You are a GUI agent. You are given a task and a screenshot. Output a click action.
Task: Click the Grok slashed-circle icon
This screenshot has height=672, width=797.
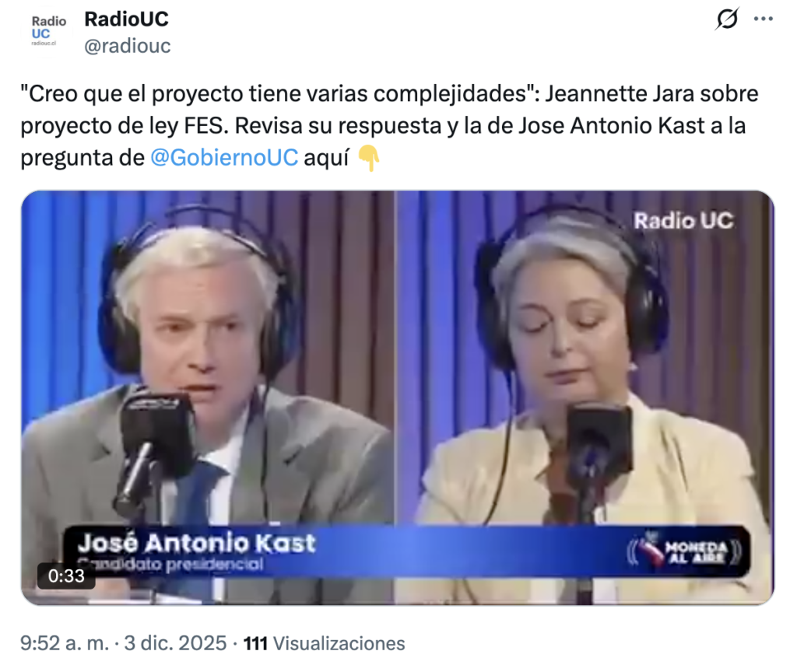click(727, 19)
